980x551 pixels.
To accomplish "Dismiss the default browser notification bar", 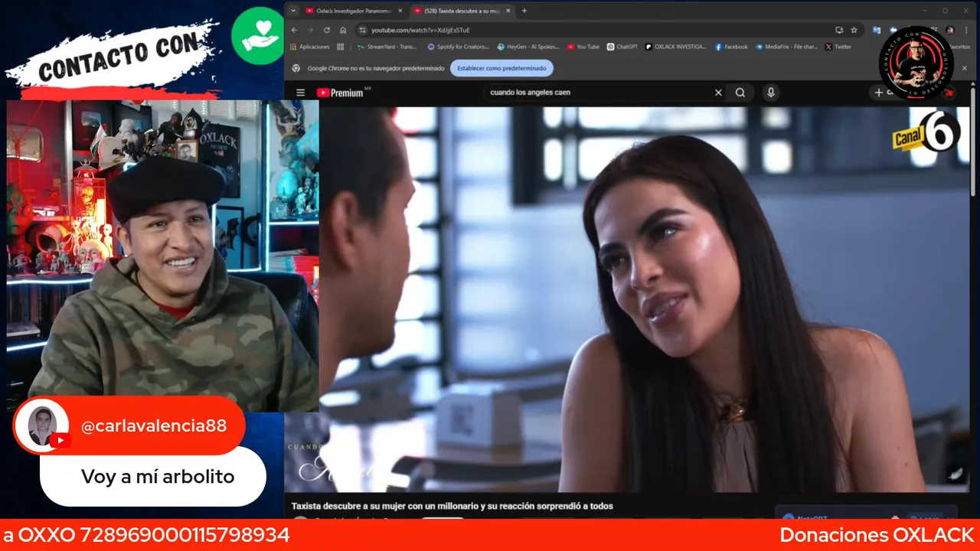I will 964,68.
